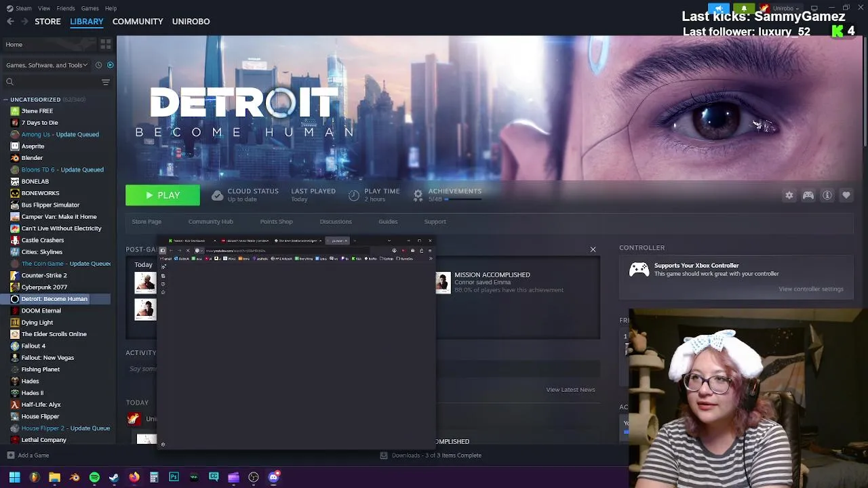Open Spotify from the taskbar
This screenshot has width=868, height=488.
[94, 477]
